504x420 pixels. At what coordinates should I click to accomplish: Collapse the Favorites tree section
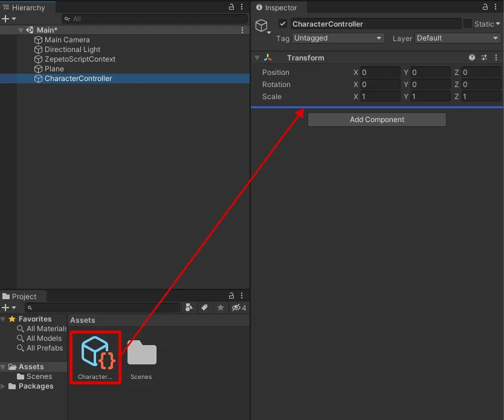(3, 319)
